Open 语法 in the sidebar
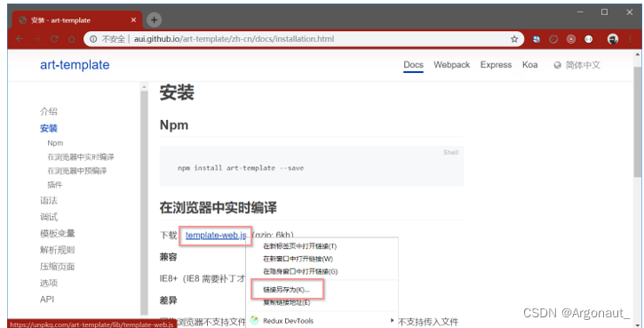 (x=49, y=201)
